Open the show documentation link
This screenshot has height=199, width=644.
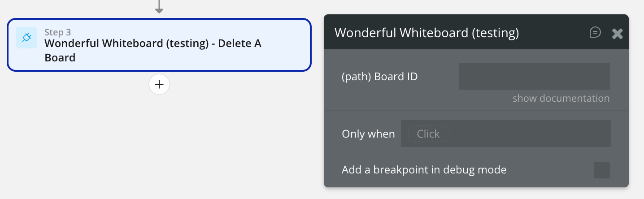tap(561, 99)
